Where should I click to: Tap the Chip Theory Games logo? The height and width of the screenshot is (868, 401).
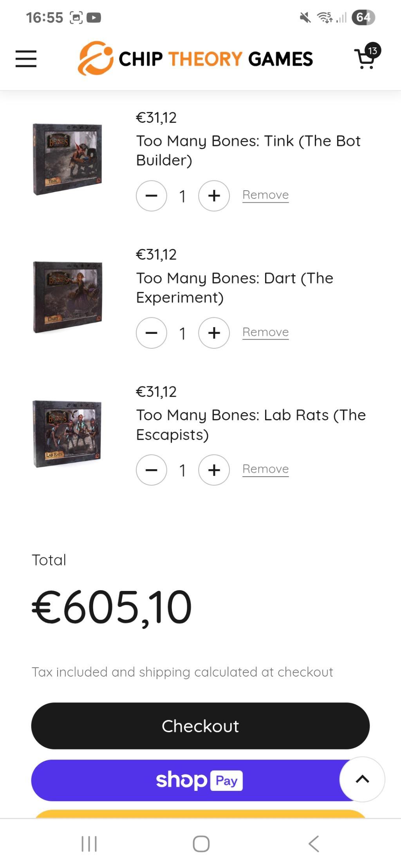[195, 58]
